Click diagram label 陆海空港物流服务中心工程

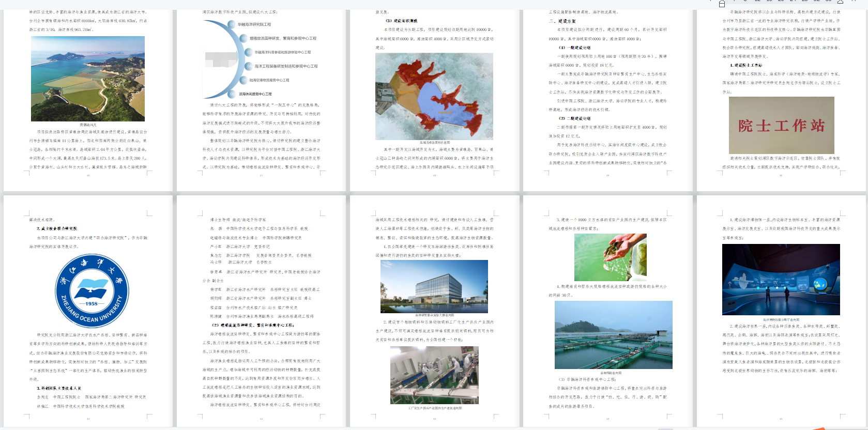[269, 80]
